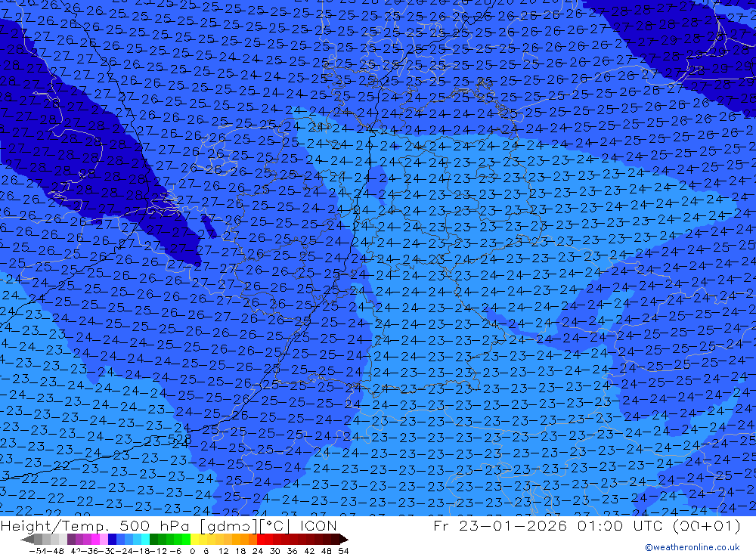Pick the pale pink legend swatch

pos(104,539)
